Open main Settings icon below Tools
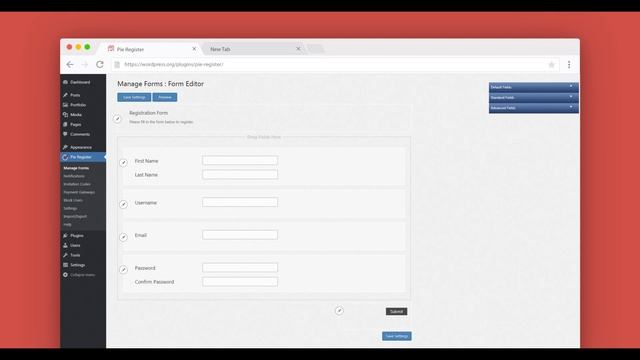This screenshot has height=360, width=640. point(65,265)
